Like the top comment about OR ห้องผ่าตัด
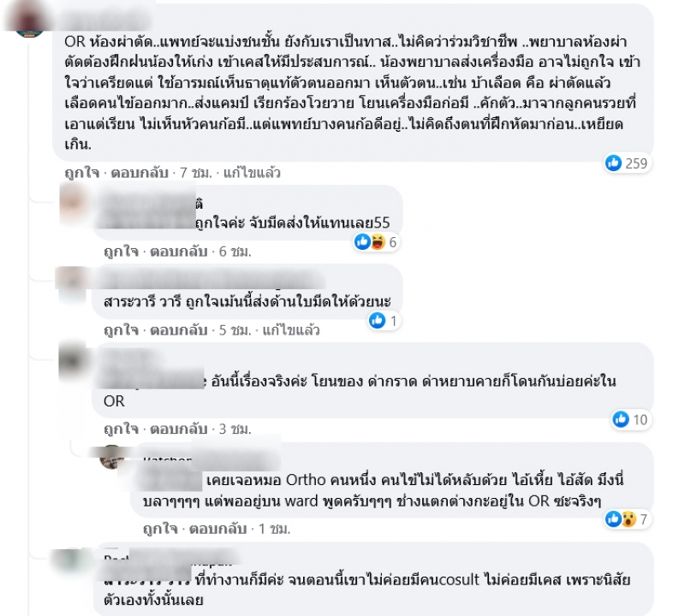 coord(81,173)
